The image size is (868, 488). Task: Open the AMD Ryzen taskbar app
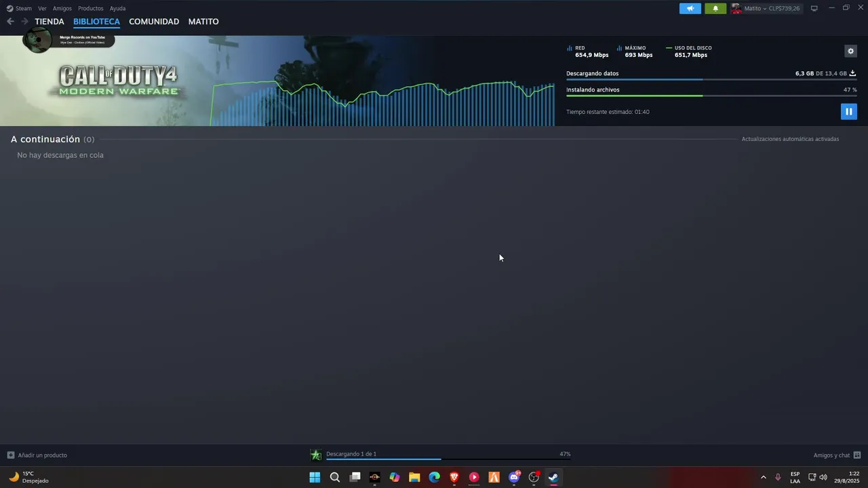pos(374,477)
